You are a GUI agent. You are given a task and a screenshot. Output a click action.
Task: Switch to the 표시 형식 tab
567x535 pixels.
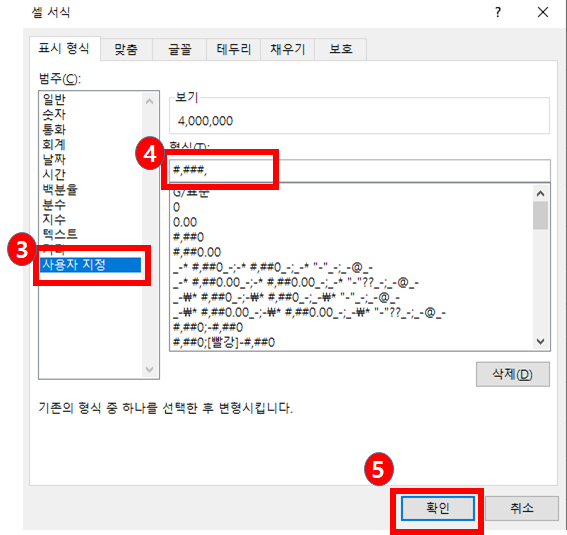[64, 48]
